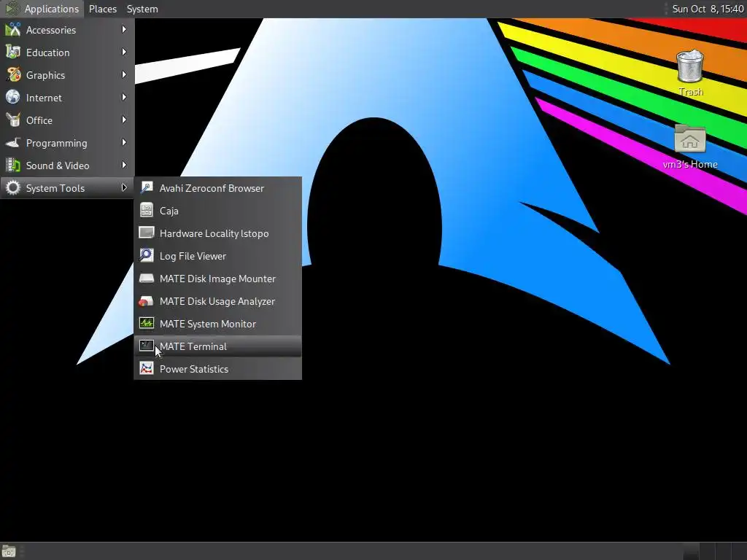
Task: Open Hardware Locality lstopo entry
Action: point(217,233)
